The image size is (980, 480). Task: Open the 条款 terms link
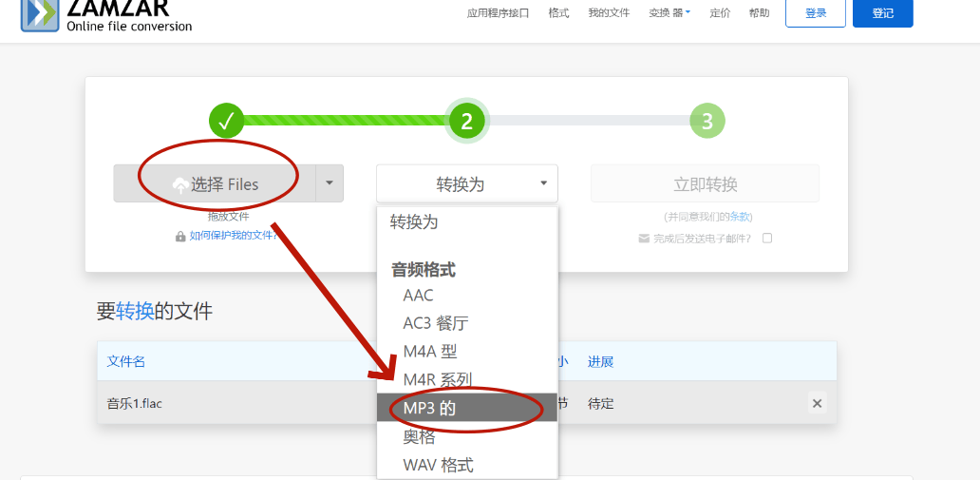[x=740, y=217]
